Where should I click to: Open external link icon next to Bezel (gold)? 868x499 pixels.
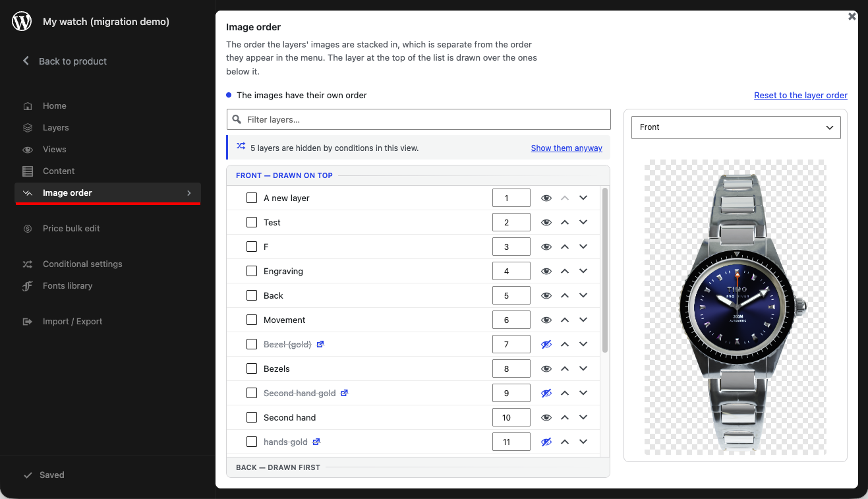click(320, 344)
